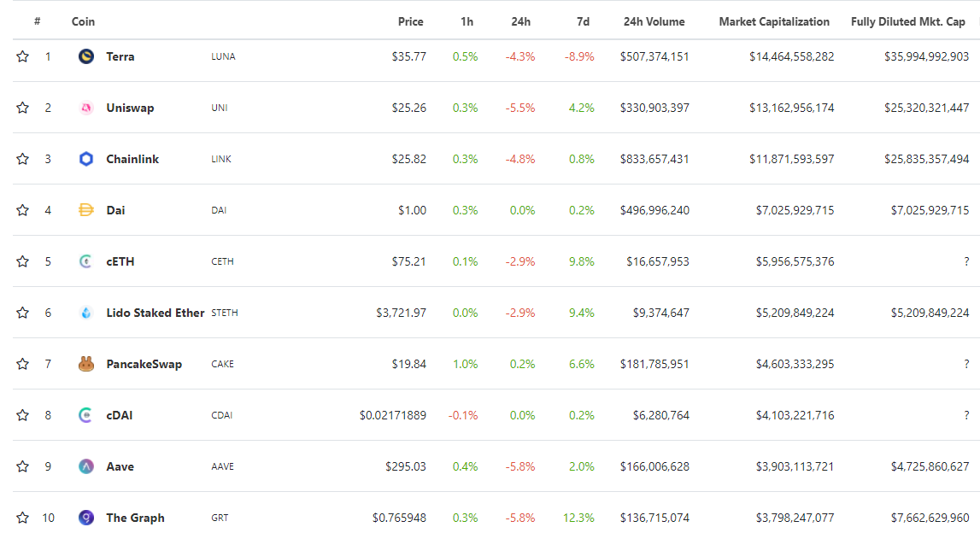Sort by the 1h change column
Image resolution: width=980 pixels, height=533 pixels.
[467, 21]
